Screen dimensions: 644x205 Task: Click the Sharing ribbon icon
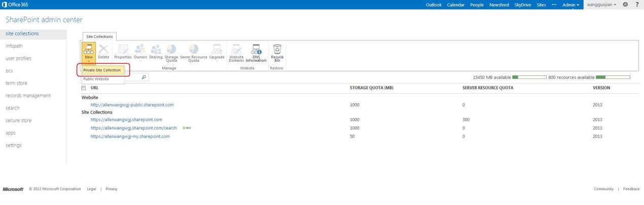tap(155, 51)
